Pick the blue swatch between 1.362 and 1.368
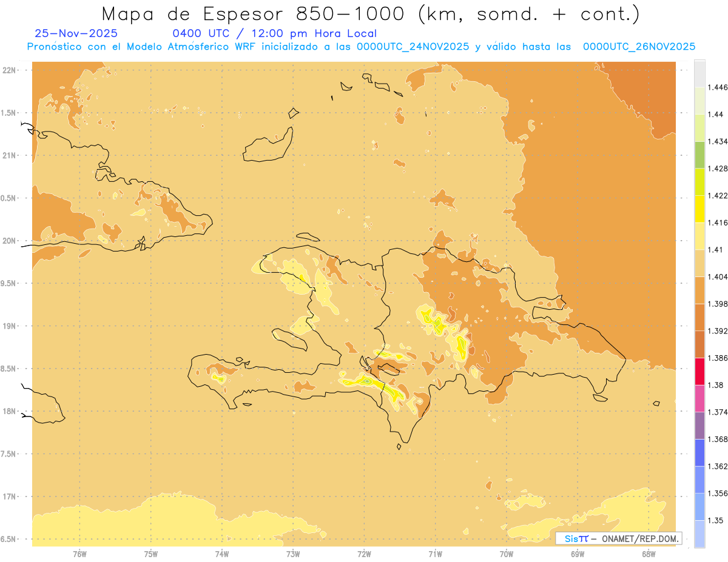Image resolution: width=728 pixels, height=562 pixels. [699, 452]
